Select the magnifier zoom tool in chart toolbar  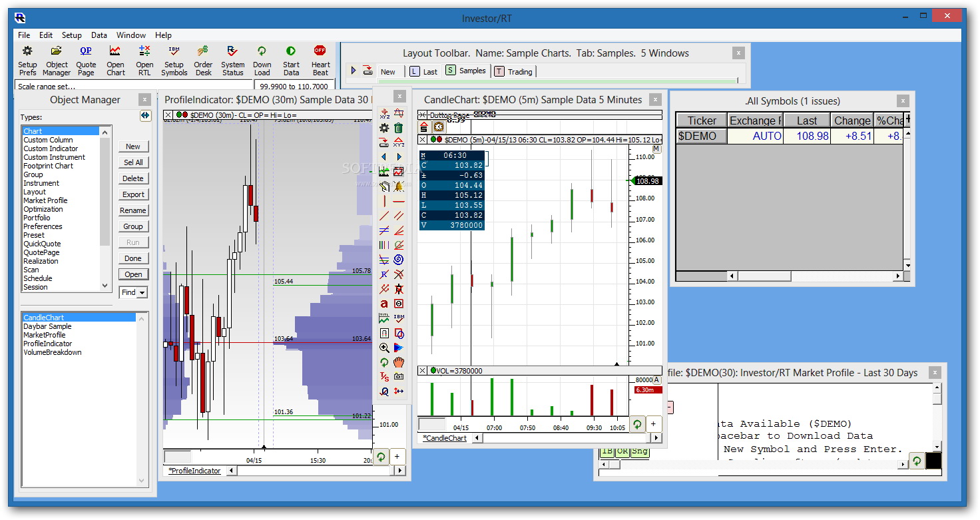pos(384,348)
